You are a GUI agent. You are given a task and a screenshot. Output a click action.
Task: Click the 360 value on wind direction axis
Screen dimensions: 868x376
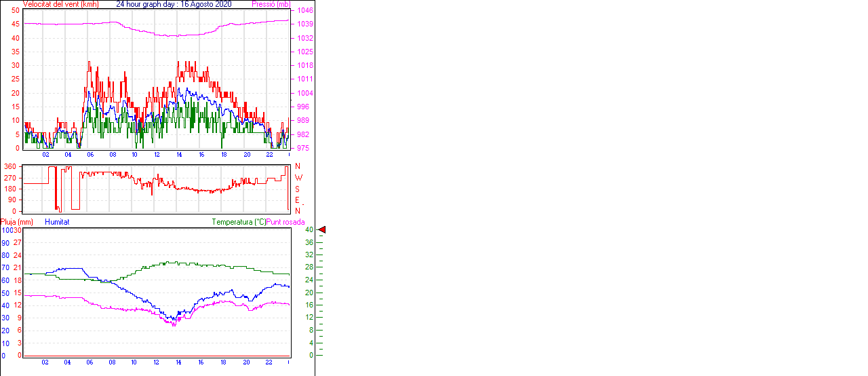[x=10, y=166]
